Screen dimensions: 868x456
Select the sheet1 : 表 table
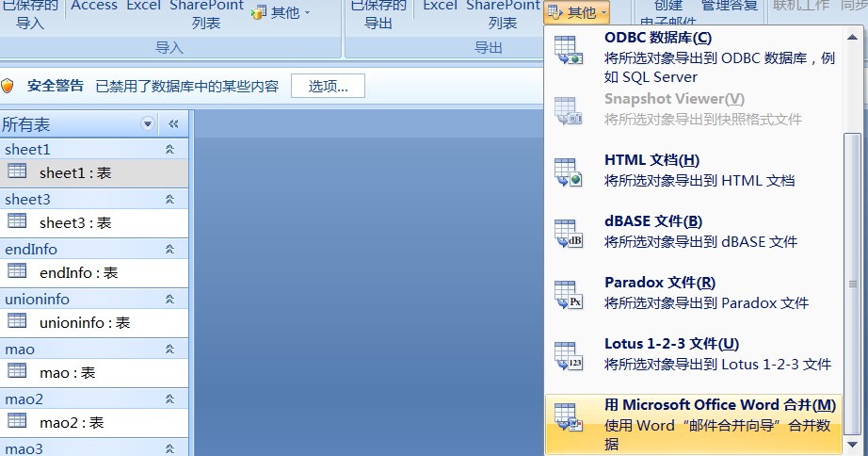coord(94,172)
